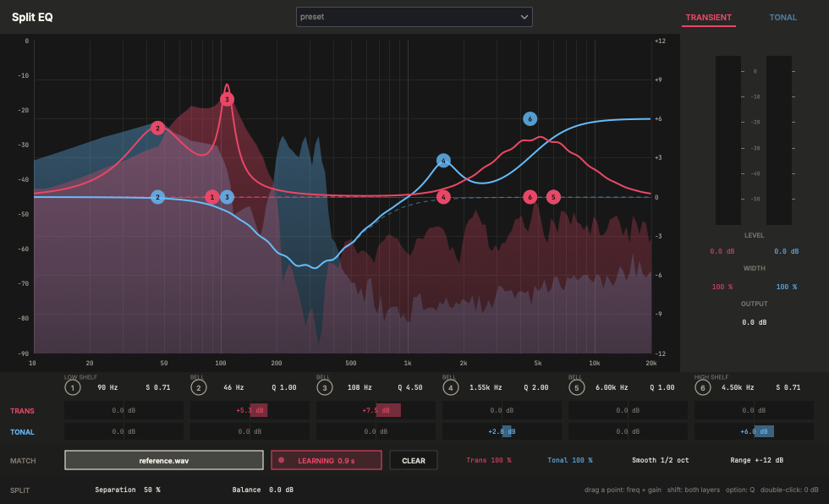Select blue tonal node 4 on curve
829x504 pixels.
click(x=443, y=161)
